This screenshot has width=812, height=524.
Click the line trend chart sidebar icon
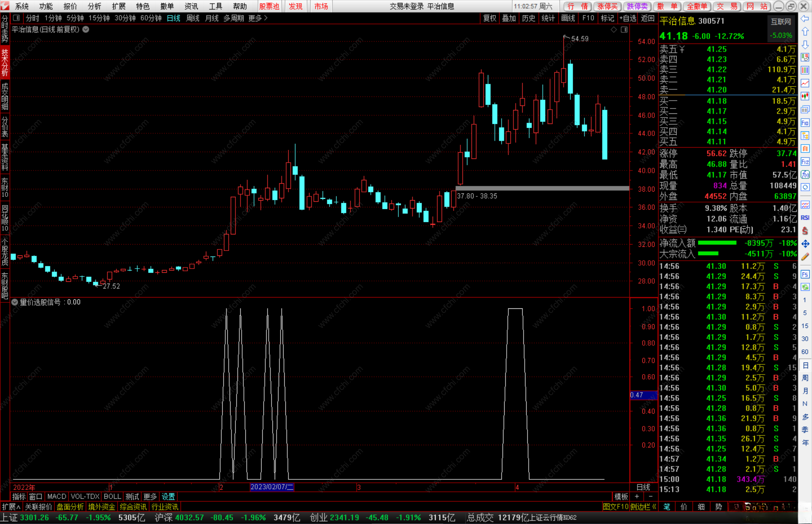[805, 83]
